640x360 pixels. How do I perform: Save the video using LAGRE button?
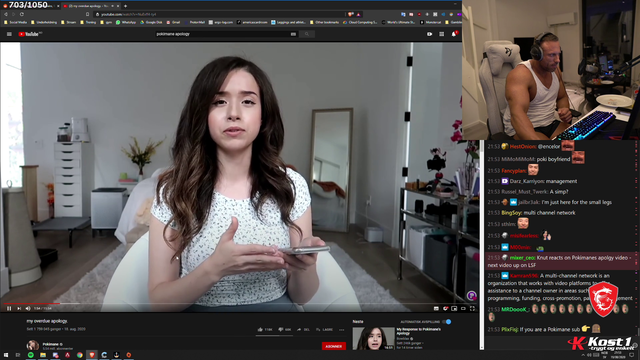point(324,329)
